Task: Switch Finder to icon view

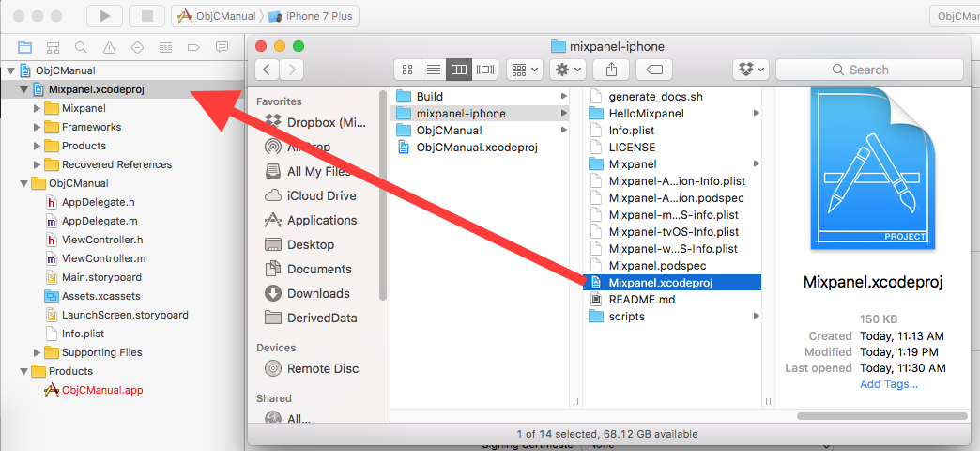Action: tap(407, 70)
